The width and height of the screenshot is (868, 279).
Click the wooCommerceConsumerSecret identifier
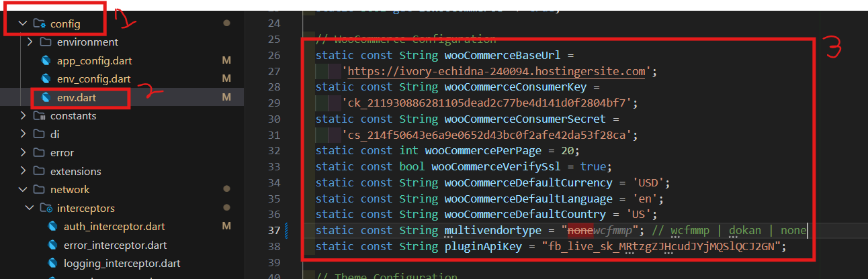point(526,119)
